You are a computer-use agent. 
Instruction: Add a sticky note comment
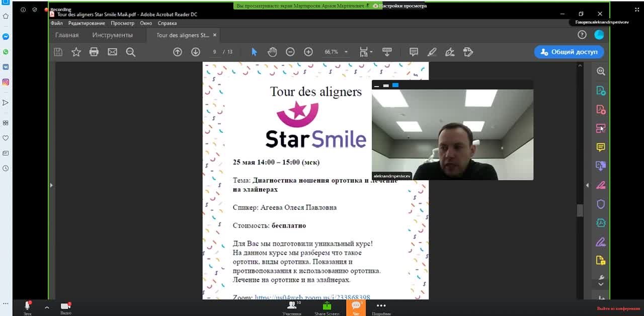[x=414, y=52]
